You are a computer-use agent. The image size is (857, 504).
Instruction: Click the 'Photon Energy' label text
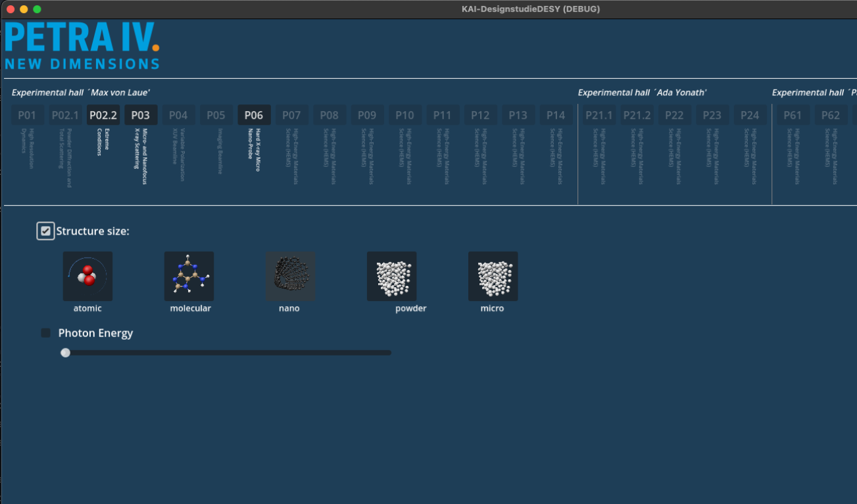pyautogui.click(x=95, y=333)
